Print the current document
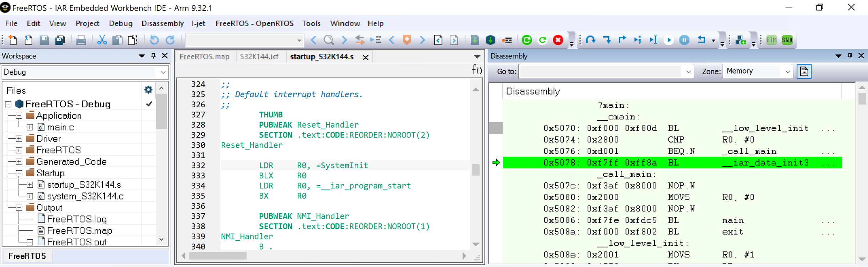 click(81, 40)
